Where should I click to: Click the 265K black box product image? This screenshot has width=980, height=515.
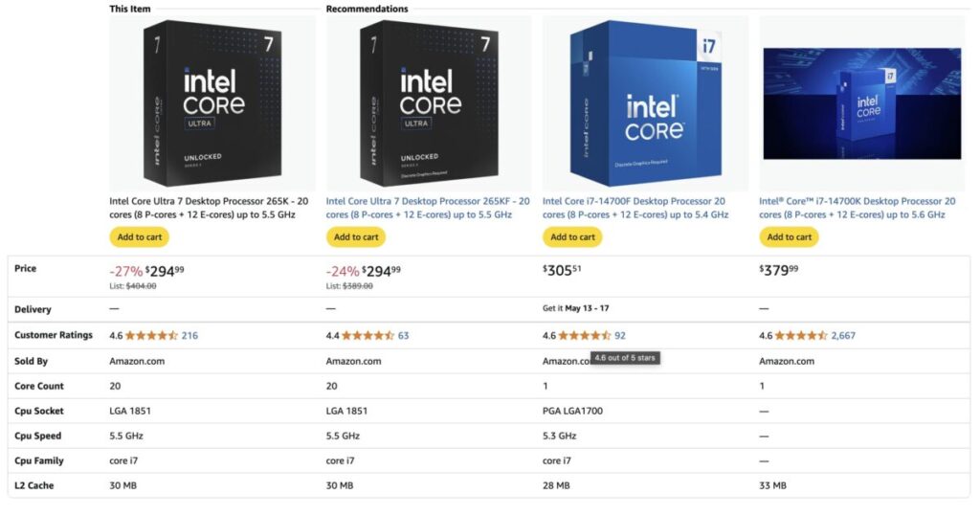(212, 103)
